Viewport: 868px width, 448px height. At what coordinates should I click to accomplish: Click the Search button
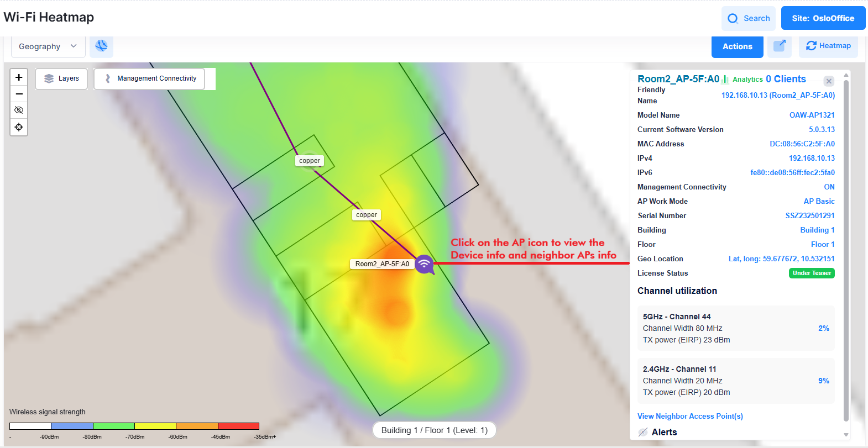[x=749, y=18]
